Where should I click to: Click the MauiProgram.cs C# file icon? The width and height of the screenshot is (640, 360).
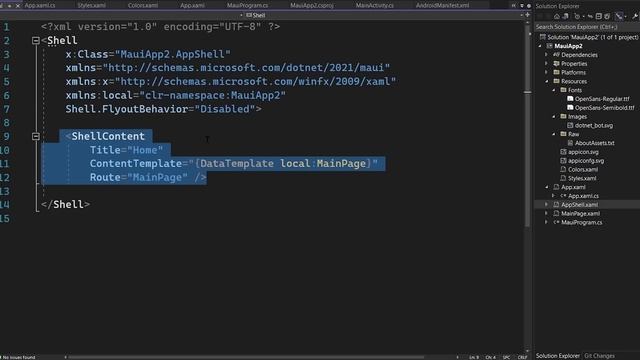[556, 222]
